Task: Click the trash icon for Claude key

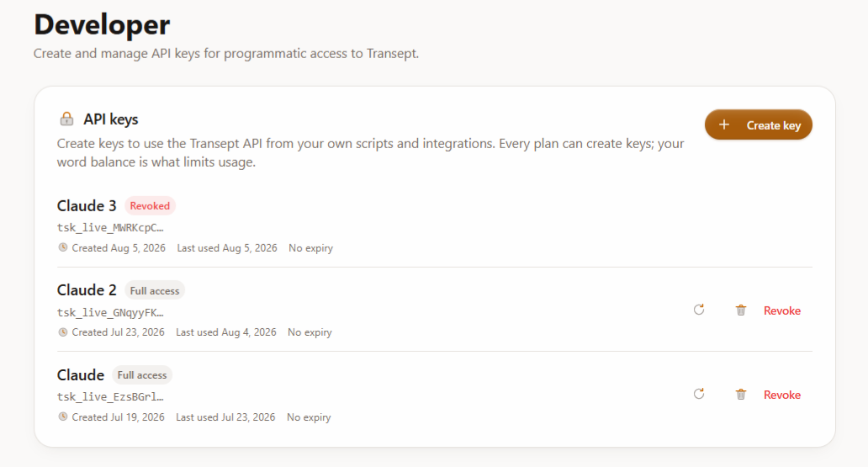Action: coord(741,395)
